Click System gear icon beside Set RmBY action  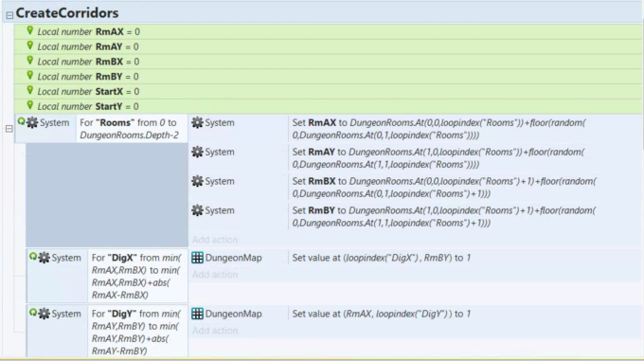pos(198,210)
